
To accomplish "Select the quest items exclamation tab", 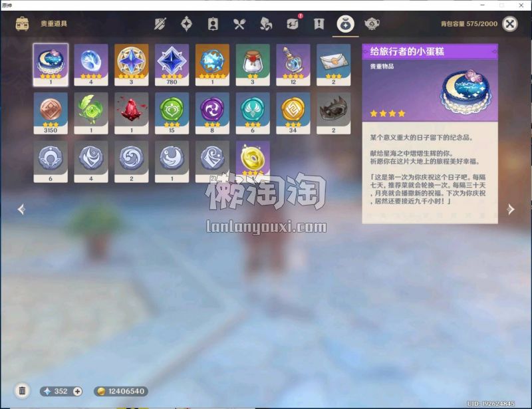I will pyautogui.click(x=319, y=24).
